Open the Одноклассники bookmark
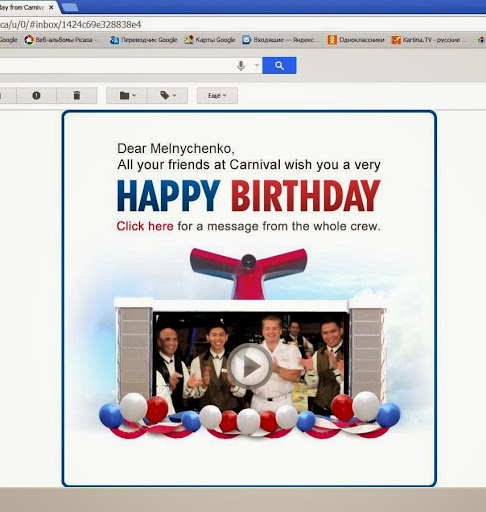 (x=356, y=40)
